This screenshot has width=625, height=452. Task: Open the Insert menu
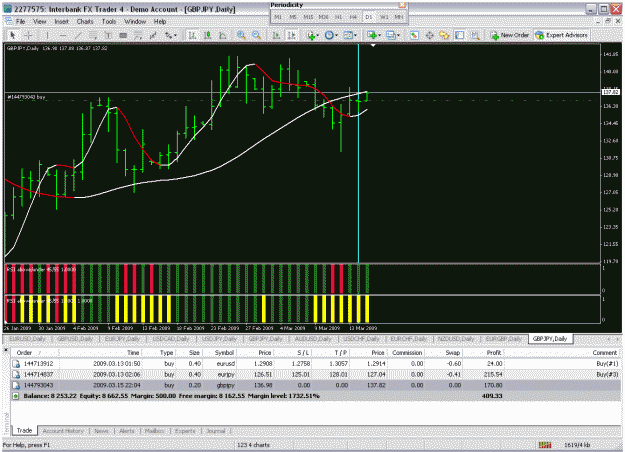(61, 22)
